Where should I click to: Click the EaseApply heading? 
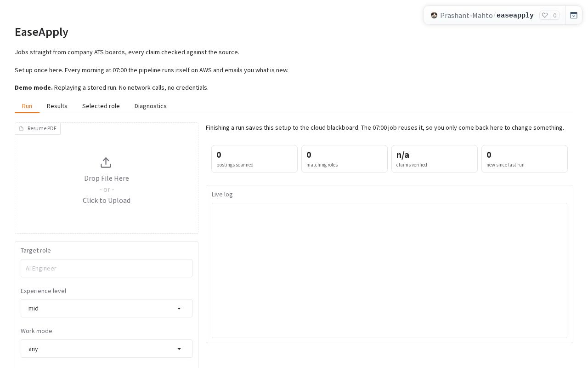(41, 32)
